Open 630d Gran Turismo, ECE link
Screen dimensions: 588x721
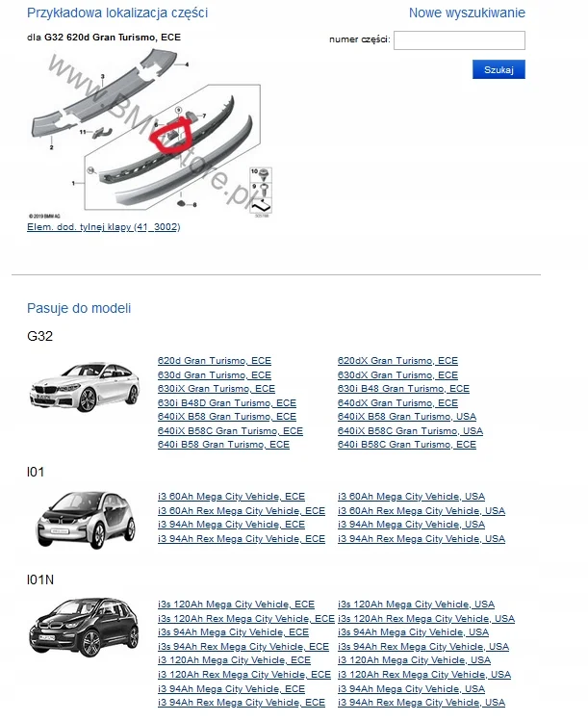click(215, 375)
